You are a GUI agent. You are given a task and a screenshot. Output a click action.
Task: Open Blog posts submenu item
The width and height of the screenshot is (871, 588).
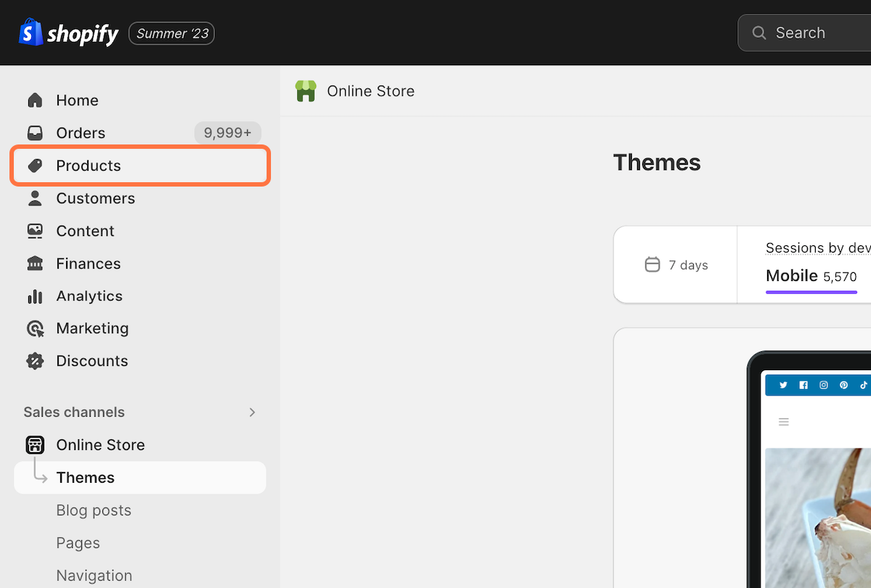tap(94, 510)
